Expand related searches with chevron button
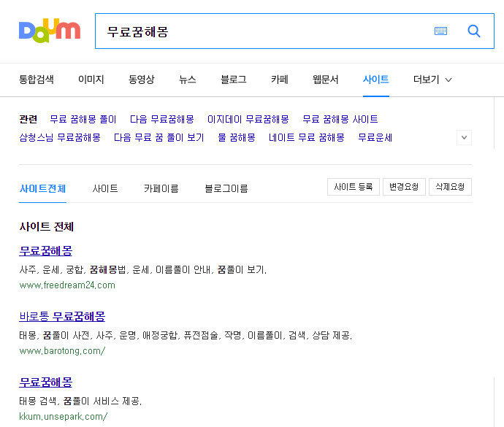The width and height of the screenshot is (504, 427). (464, 137)
